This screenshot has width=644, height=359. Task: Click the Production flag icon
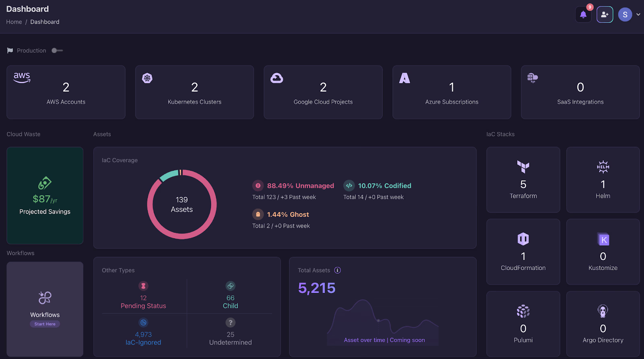10,50
